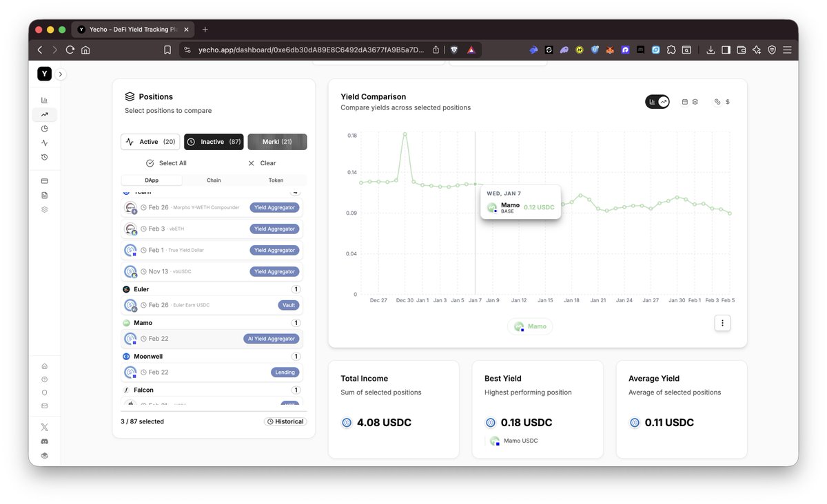Open the extensions puzzle piece menu

click(x=671, y=50)
